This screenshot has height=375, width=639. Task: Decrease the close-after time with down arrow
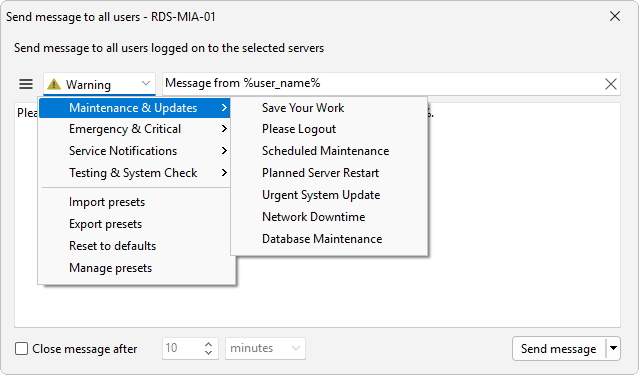[209, 353]
